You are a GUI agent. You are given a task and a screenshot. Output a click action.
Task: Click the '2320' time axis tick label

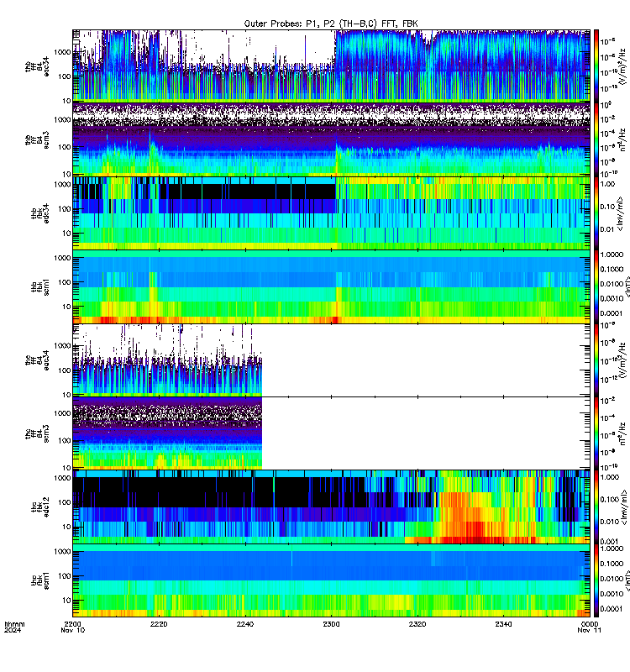[417, 624]
